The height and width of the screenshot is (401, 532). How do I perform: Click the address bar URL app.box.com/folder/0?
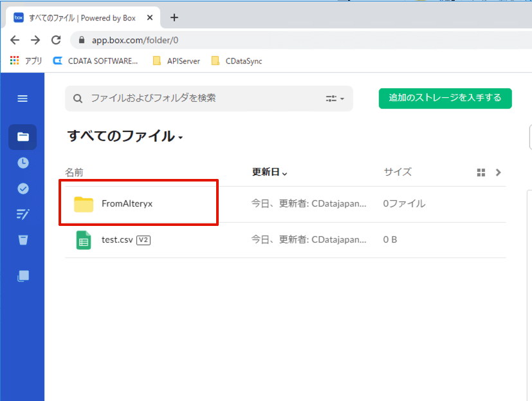pos(135,40)
